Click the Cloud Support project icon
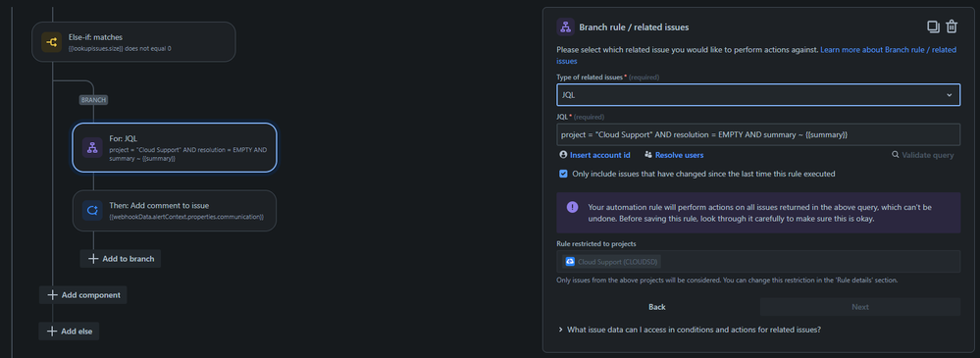The width and height of the screenshot is (980, 358). (570, 261)
